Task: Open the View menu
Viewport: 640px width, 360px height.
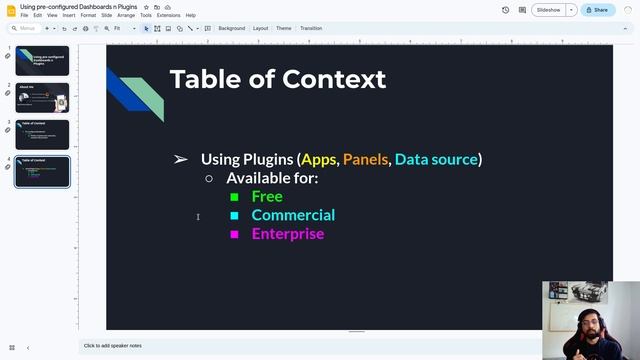Action: coord(52,15)
